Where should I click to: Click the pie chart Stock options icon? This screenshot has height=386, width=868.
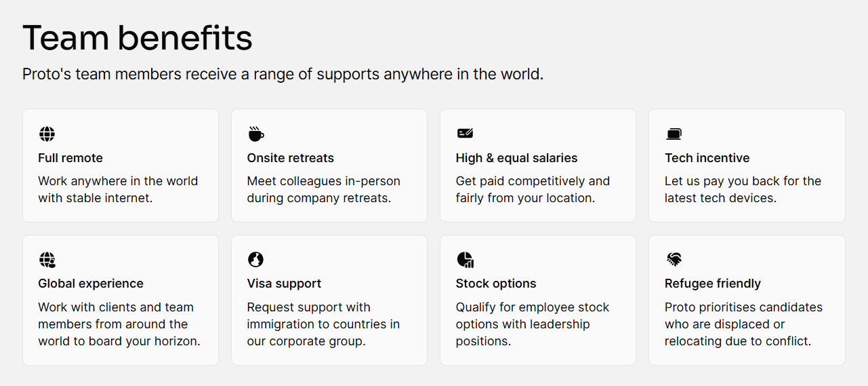click(465, 259)
